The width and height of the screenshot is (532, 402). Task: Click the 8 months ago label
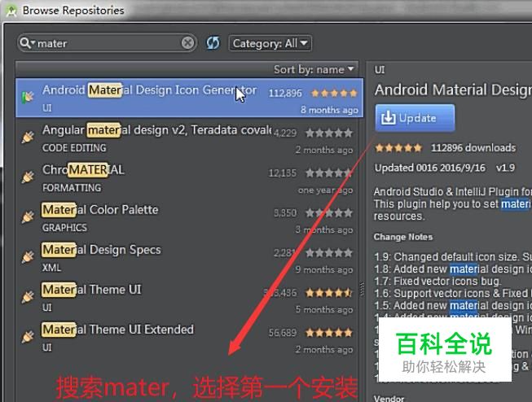[329, 110]
